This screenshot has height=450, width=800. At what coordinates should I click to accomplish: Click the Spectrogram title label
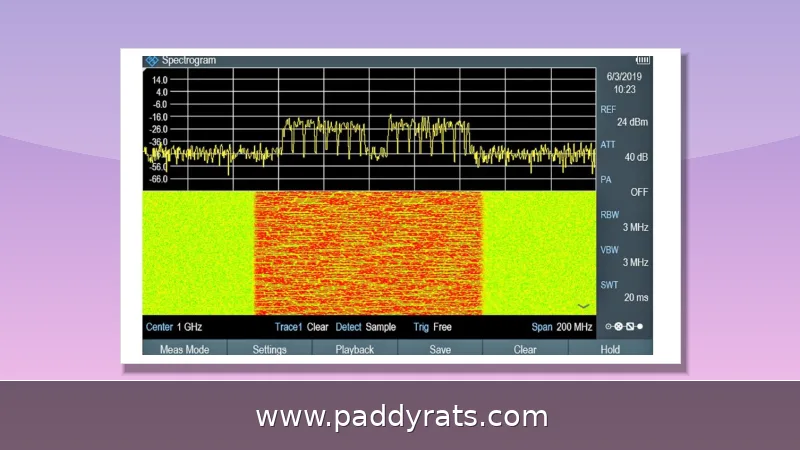tap(189, 60)
